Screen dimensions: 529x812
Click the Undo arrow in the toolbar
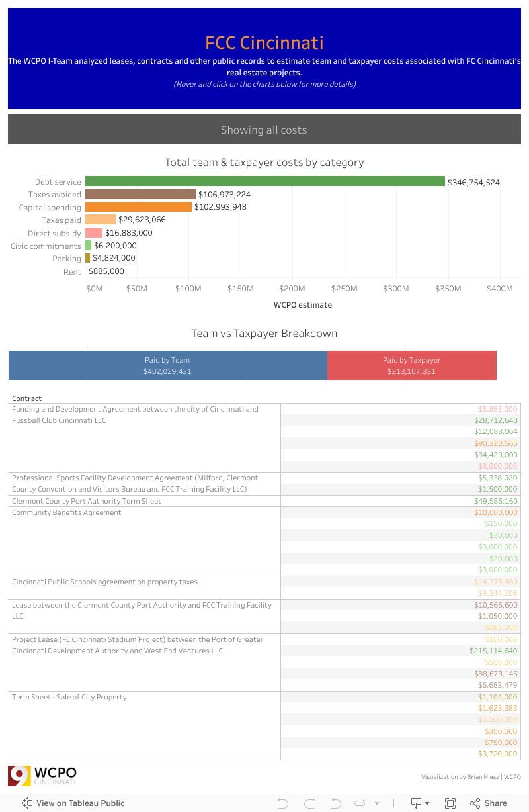click(283, 803)
